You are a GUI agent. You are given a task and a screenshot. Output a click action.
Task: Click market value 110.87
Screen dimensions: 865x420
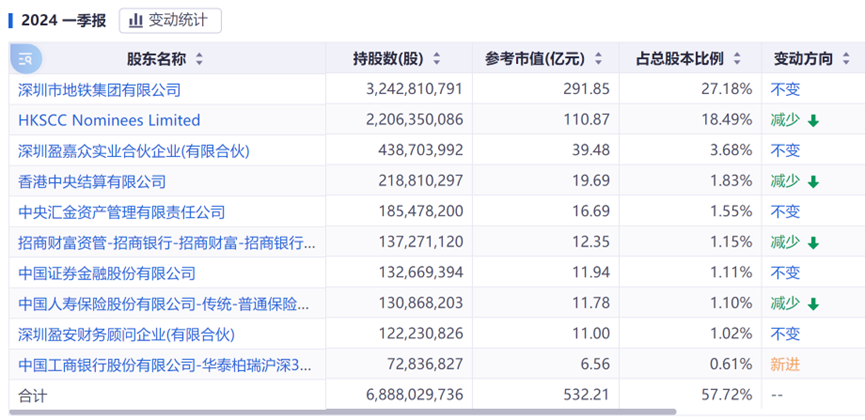coord(586,120)
